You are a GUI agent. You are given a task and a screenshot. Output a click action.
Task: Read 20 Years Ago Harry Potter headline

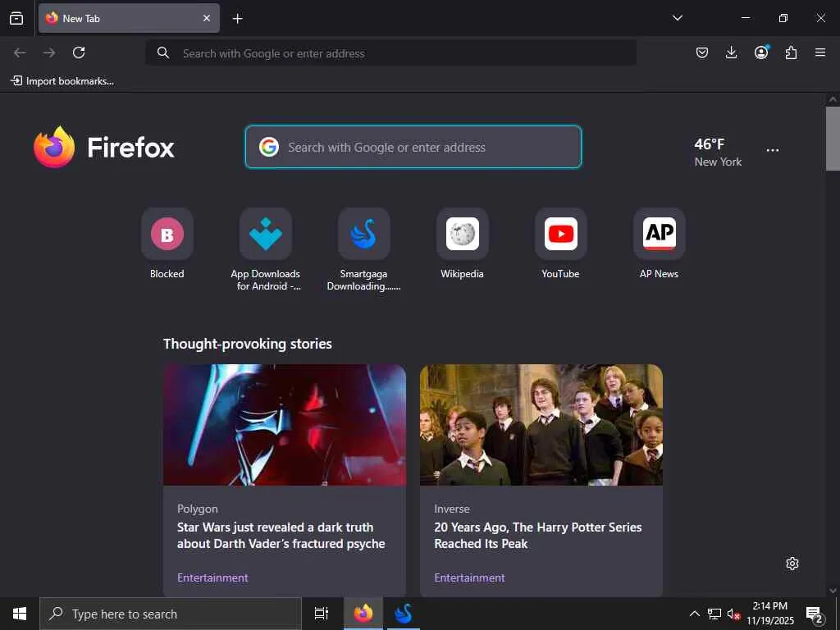[538, 535]
